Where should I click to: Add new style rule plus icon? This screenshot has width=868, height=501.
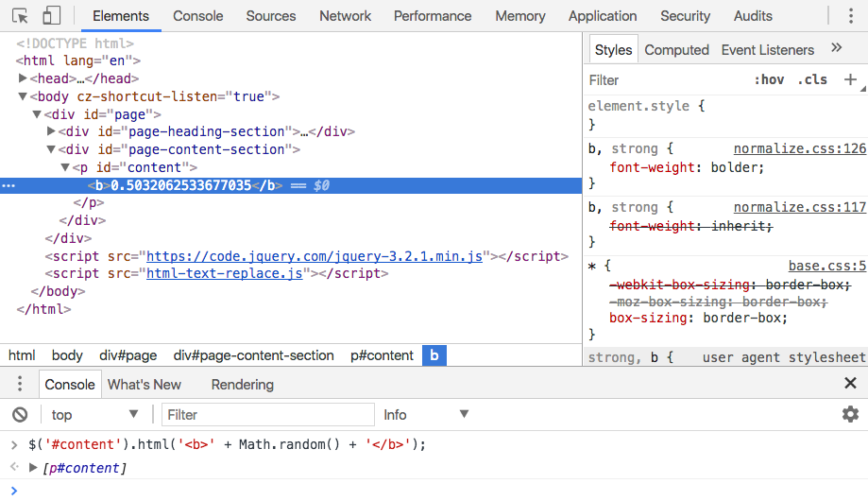(850, 79)
